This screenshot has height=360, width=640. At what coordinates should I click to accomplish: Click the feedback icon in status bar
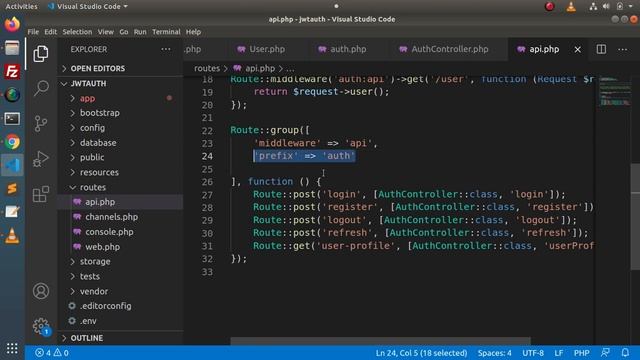point(605,353)
